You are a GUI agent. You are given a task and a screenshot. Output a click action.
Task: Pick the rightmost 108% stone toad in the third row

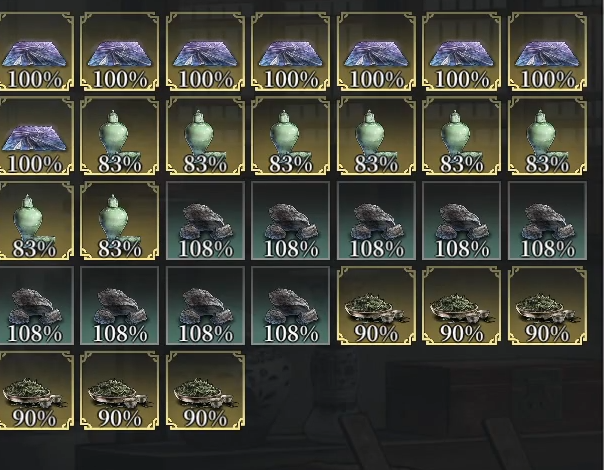(x=547, y=221)
